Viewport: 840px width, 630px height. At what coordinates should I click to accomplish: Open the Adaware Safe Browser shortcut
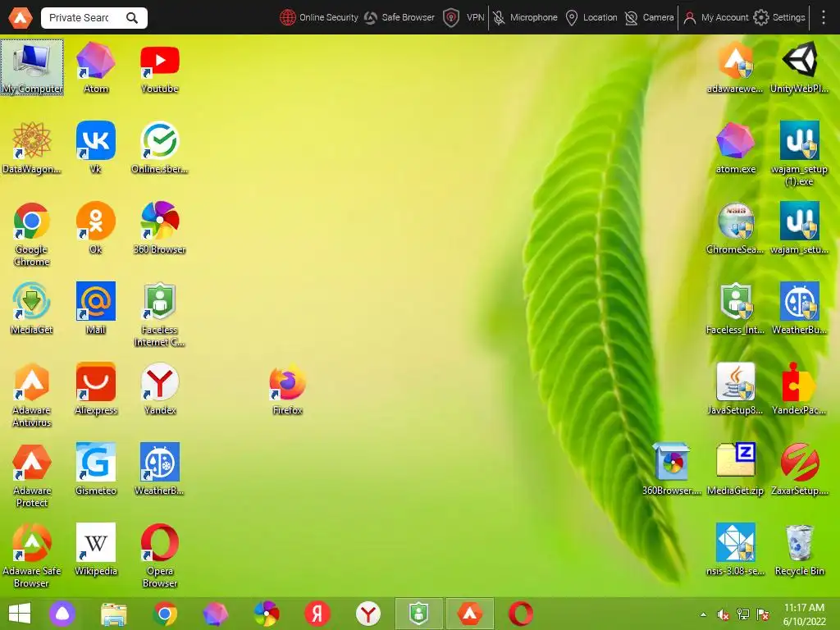point(32,555)
